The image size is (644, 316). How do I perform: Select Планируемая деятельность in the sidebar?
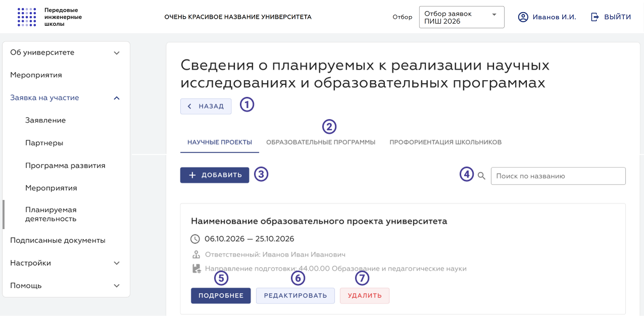coord(51,215)
